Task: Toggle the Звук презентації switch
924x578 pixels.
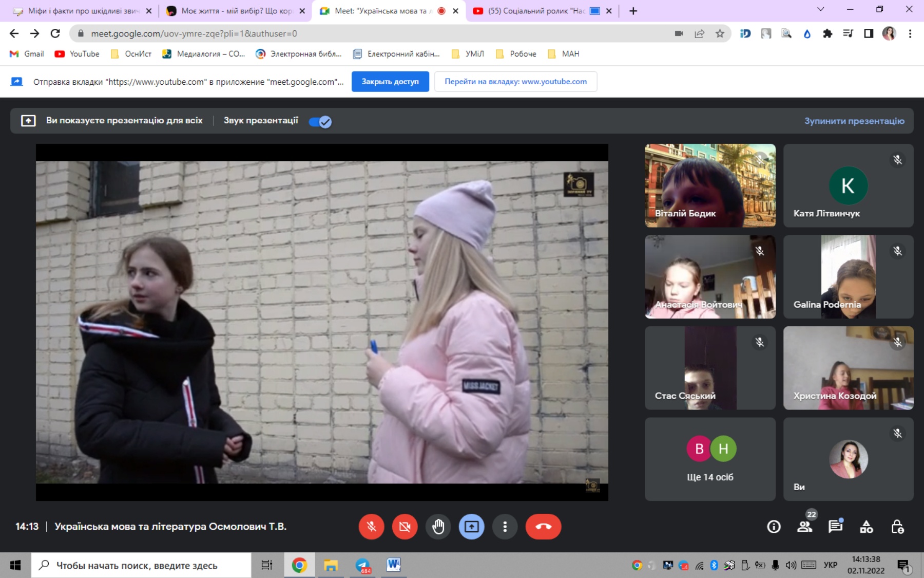Action: tap(320, 122)
